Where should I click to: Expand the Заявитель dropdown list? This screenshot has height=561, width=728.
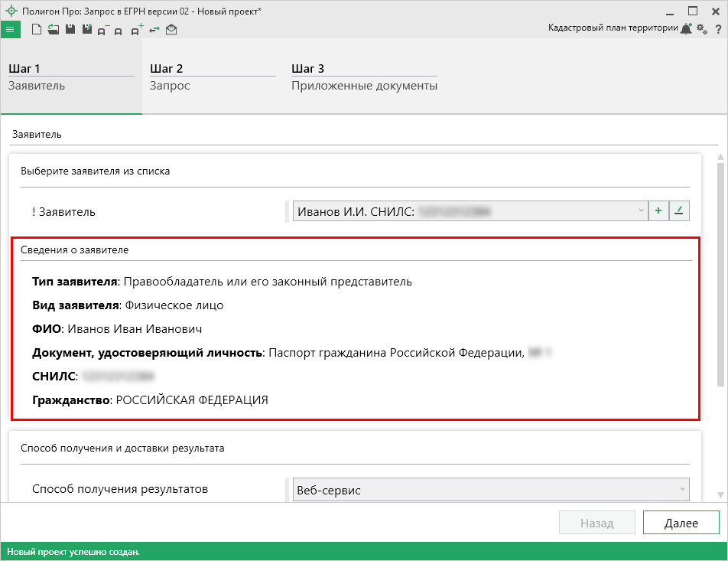pyautogui.click(x=640, y=211)
